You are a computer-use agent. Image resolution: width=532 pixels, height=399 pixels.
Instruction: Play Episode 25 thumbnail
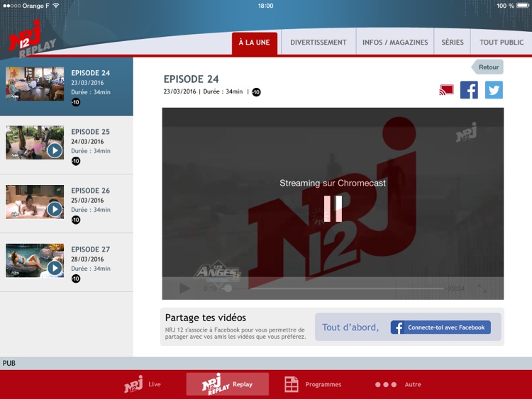tap(35, 142)
